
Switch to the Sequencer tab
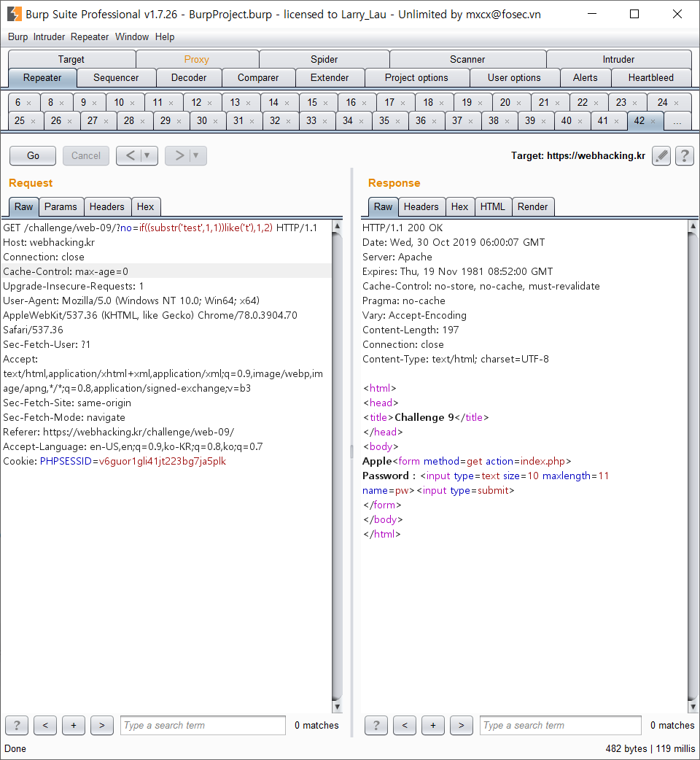point(116,77)
